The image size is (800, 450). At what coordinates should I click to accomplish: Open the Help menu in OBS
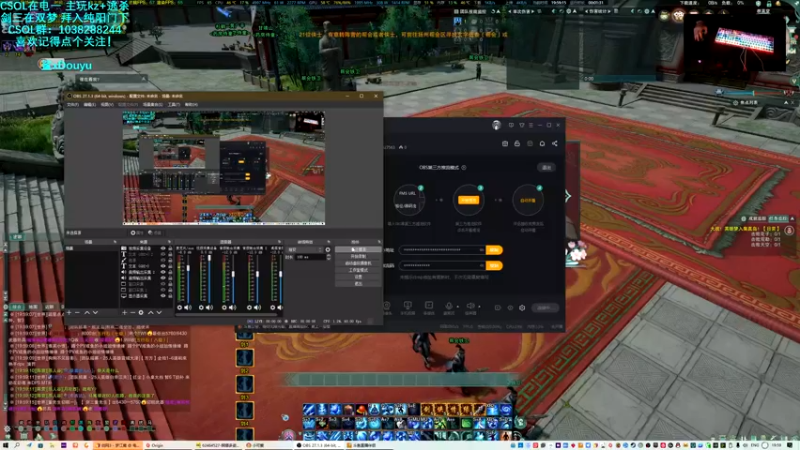tap(191, 105)
